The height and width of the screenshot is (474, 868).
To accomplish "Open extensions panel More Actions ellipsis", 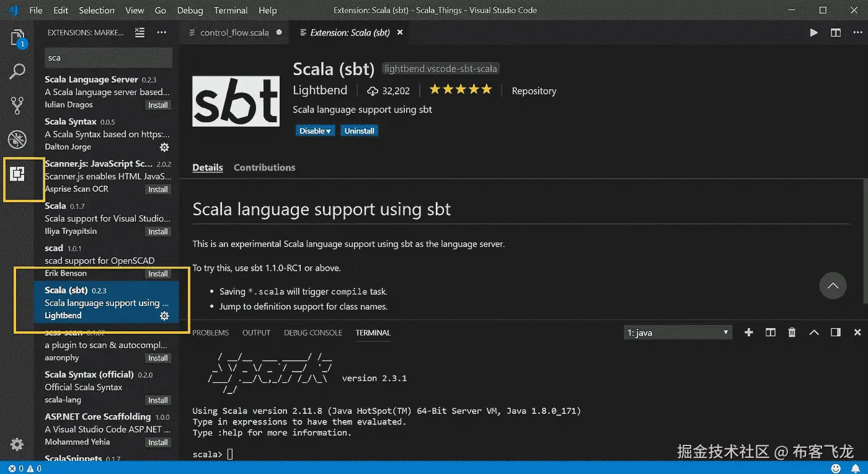I will click(162, 32).
